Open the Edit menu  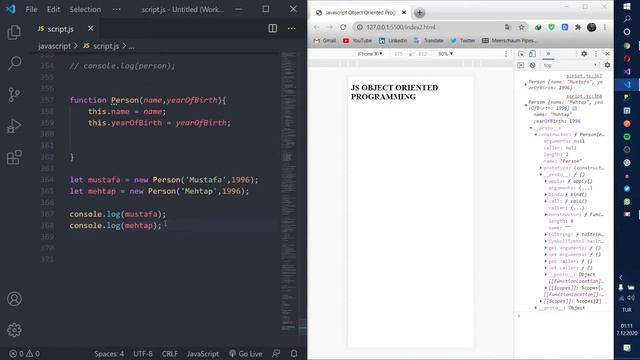coord(53,9)
